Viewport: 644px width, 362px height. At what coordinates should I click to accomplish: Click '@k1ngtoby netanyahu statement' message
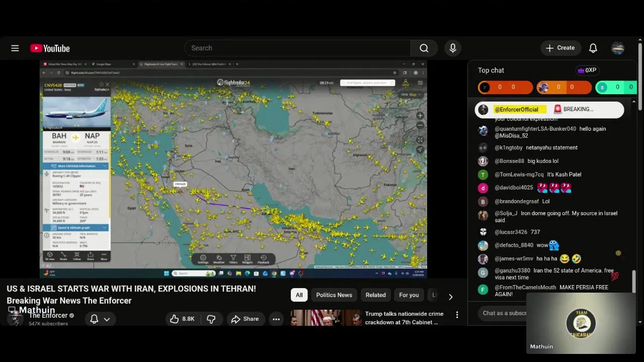point(536,148)
